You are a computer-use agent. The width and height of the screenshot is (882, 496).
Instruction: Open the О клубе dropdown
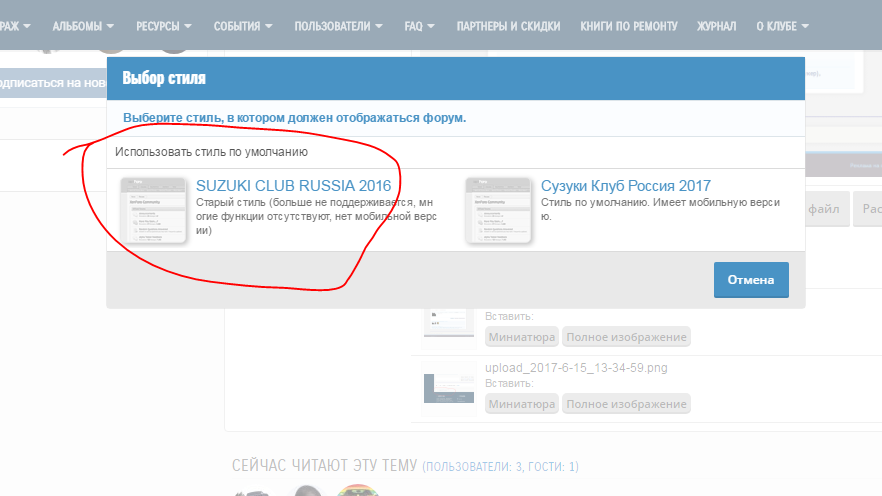click(x=782, y=25)
